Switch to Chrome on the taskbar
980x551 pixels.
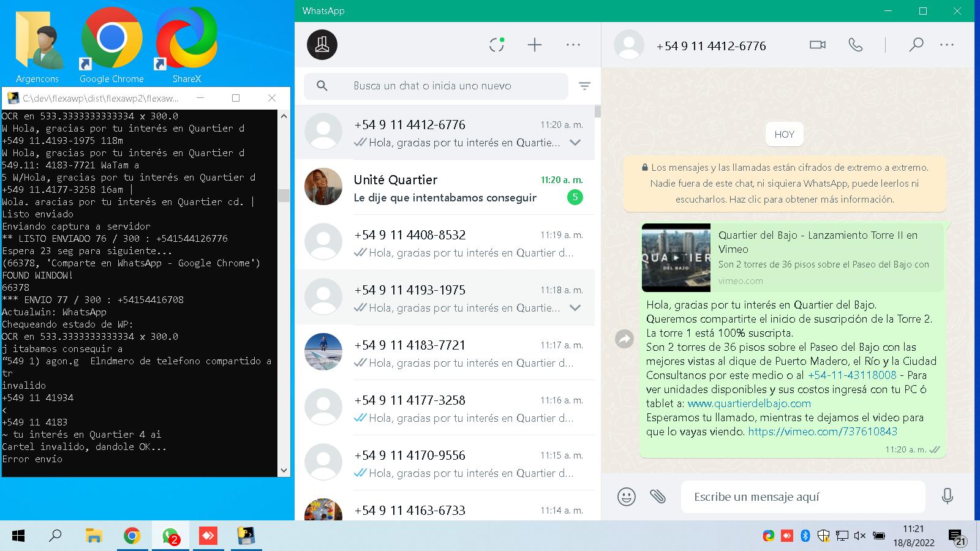coord(132,536)
